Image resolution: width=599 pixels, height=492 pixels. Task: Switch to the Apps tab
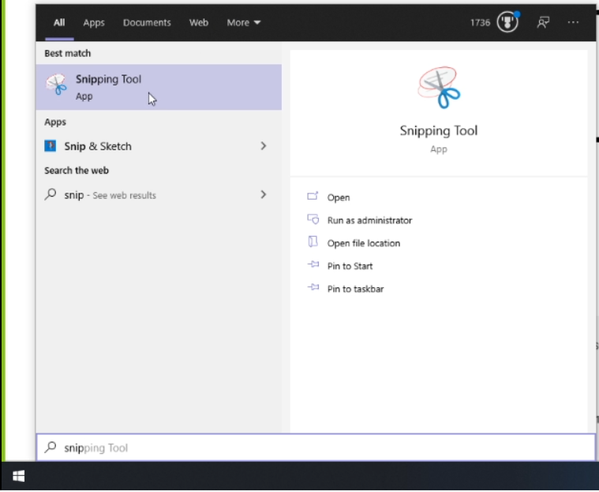tap(94, 23)
